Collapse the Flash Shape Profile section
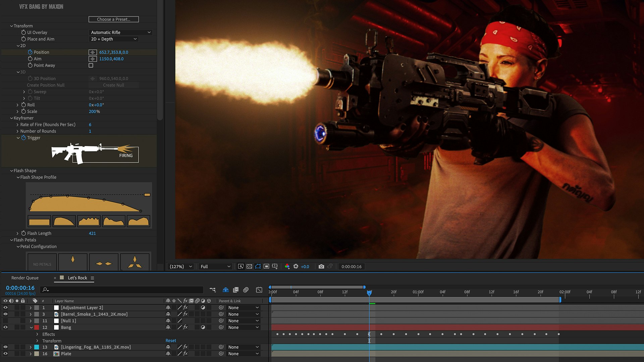644x362 pixels. pos(18,177)
